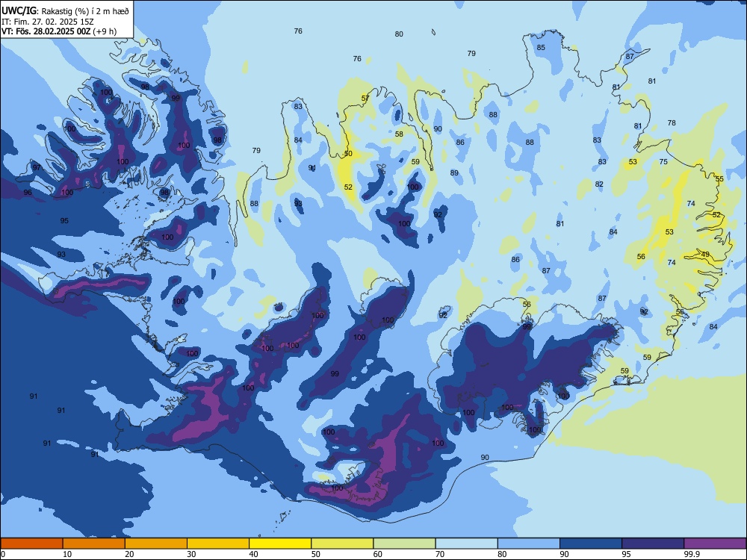This screenshot has height=560, width=747.
Task: Click the '99.9' label on the legend scale
Action: click(x=692, y=554)
